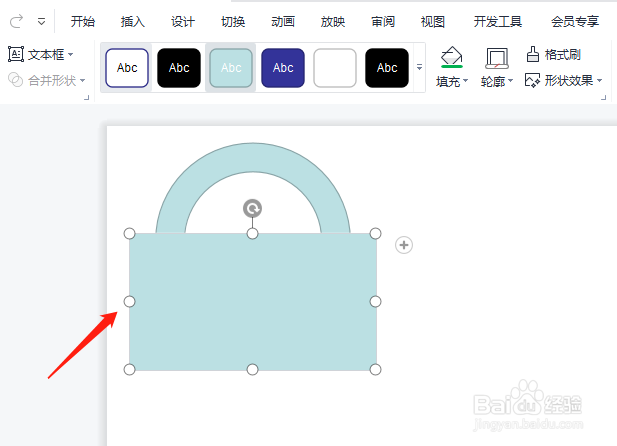Click the 形状效果 icon
Image resolution: width=617 pixels, height=446 pixels.
coord(532,80)
